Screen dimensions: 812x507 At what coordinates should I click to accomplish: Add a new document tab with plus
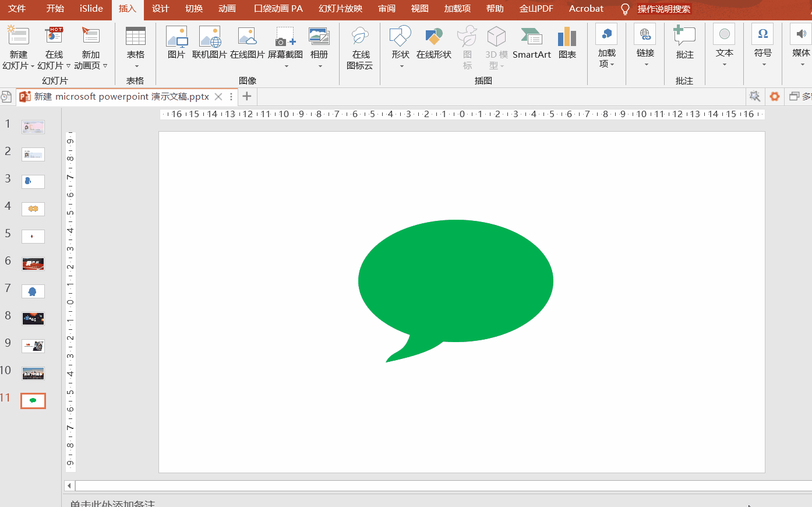click(247, 96)
